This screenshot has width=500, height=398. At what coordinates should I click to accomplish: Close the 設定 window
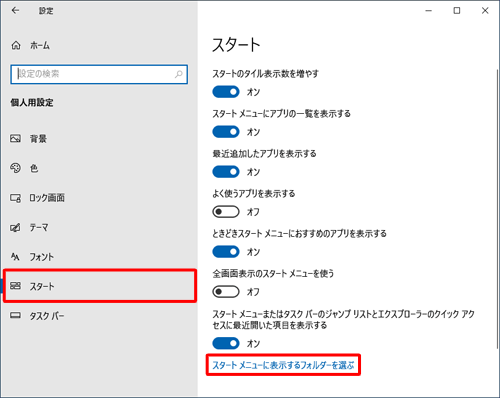(x=485, y=11)
